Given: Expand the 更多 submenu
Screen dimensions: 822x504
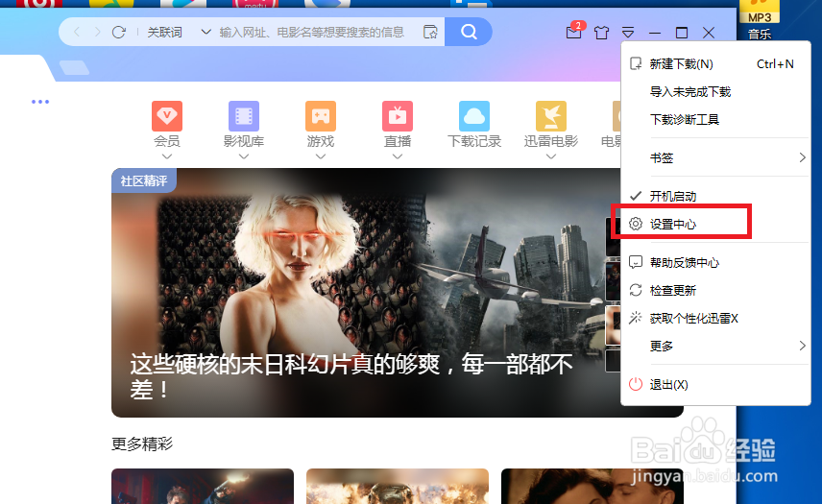Looking at the screenshot, I should click(x=715, y=346).
